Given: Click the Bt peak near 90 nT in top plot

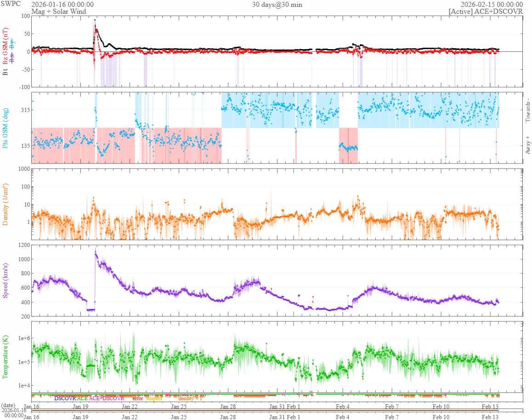Looking at the screenshot, I should tap(95, 20).
